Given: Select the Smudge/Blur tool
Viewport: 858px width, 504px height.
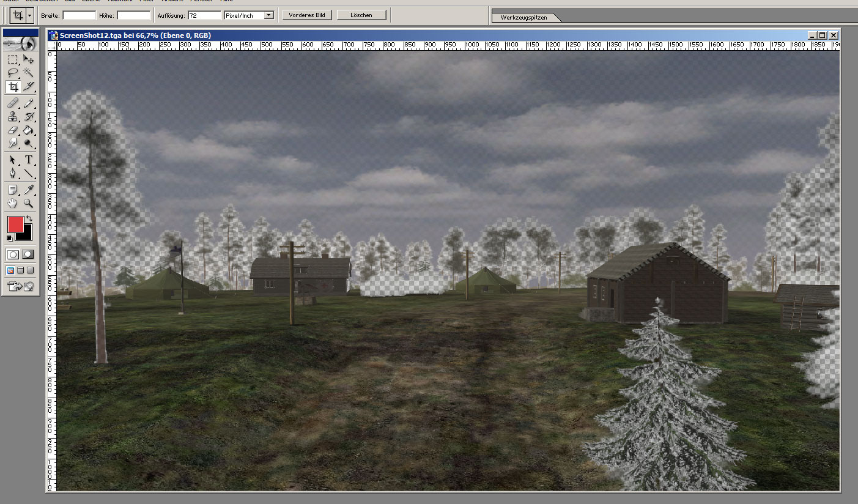Looking at the screenshot, I should click(x=12, y=143).
